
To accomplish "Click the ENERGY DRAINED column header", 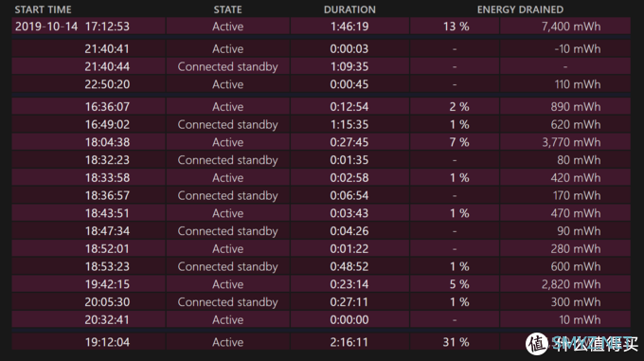I will [520, 9].
